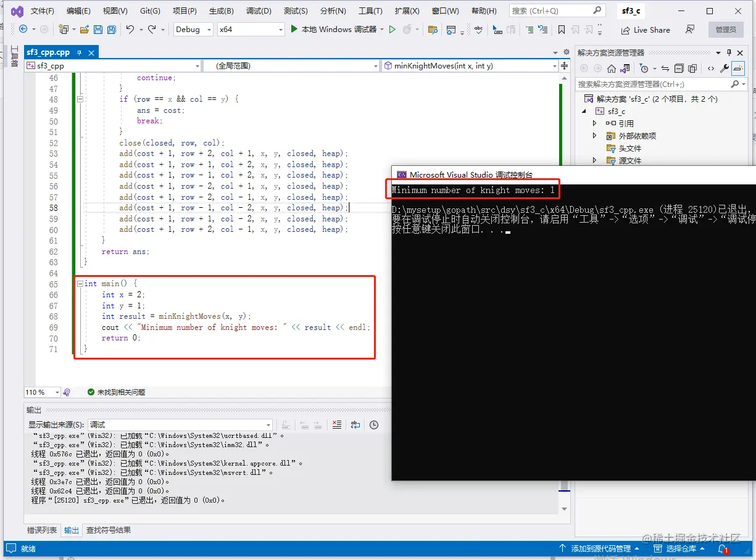Click the Live Share button
Screen dimensions: 756x560
coord(646,30)
